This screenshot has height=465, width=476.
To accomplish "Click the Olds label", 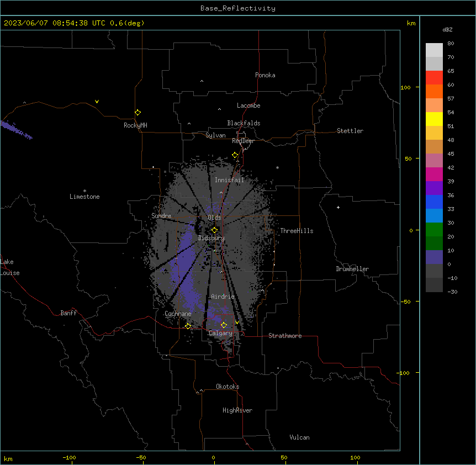I will click(214, 218).
